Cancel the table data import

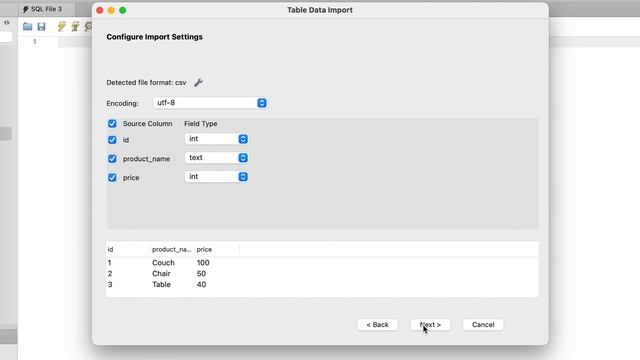tap(483, 324)
